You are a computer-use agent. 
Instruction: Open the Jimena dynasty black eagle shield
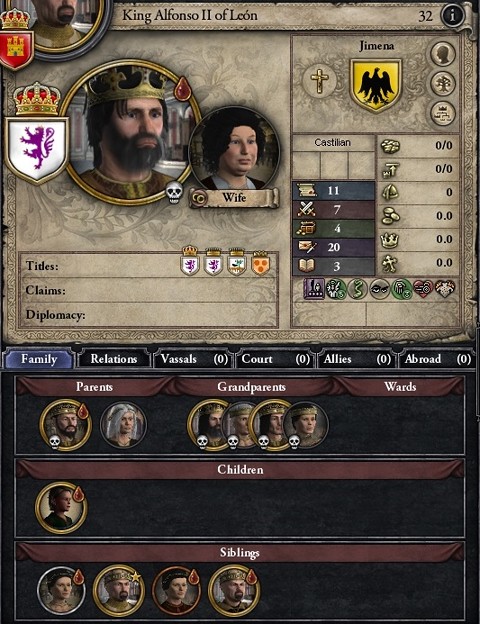pyautogui.click(x=376, y=85)
